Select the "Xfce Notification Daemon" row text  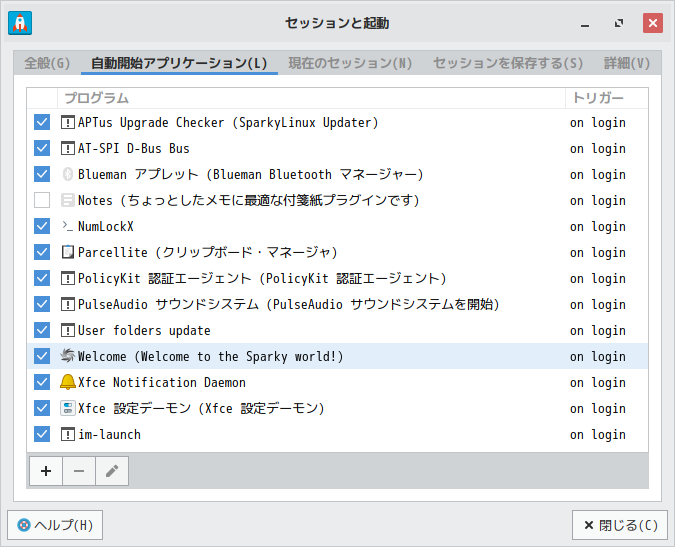162,382
